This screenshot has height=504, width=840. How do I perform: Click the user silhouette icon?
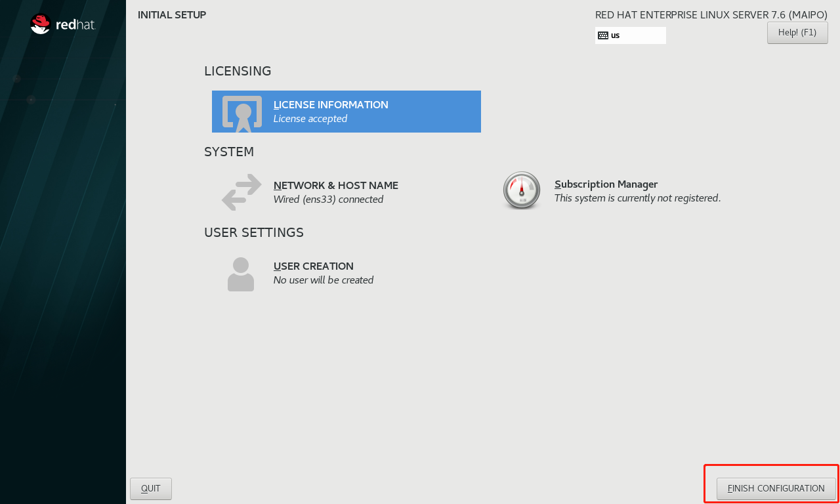[x=241, y=274]
